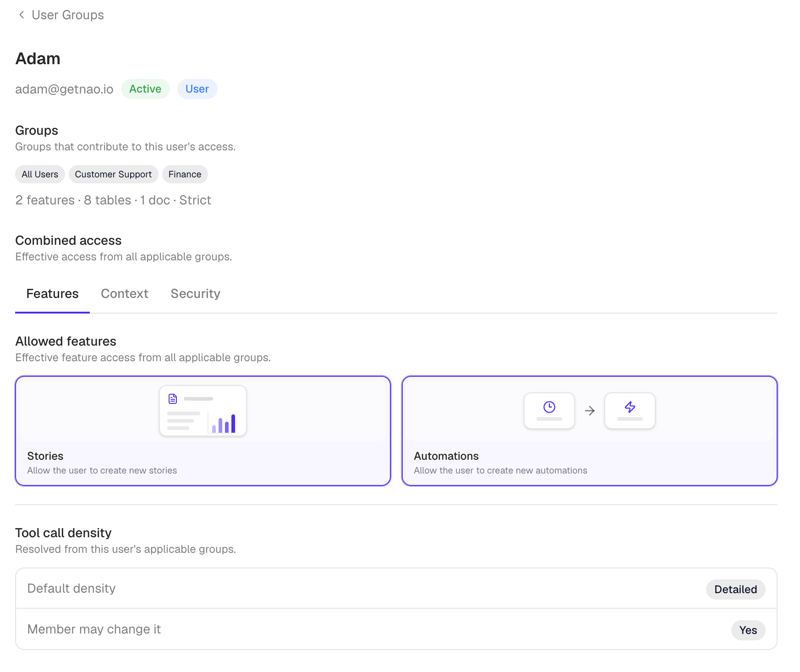
Task: Click the 'Allow the user to create new automations' text
Action: 500,470
